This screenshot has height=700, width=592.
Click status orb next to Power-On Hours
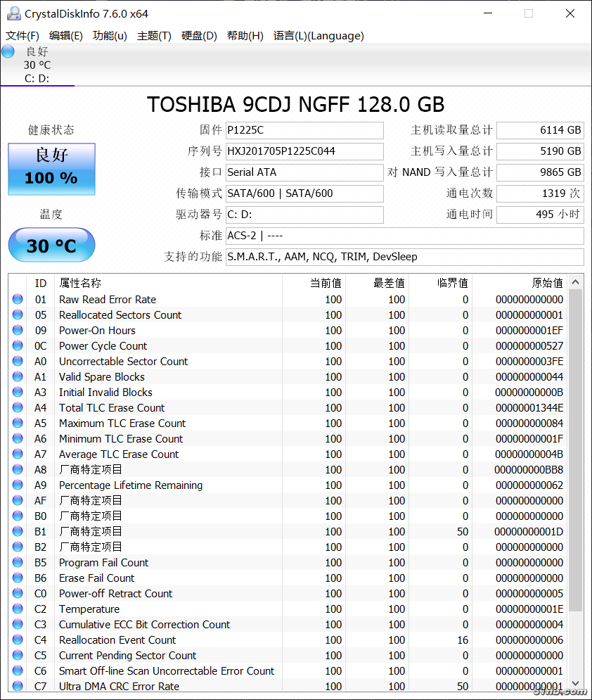(18, 331)
